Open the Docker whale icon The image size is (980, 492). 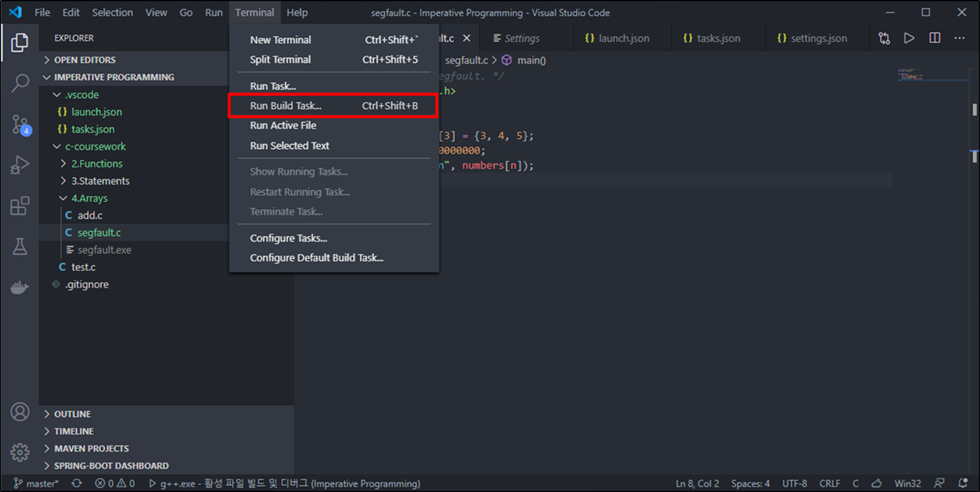[x=20, y=288]
